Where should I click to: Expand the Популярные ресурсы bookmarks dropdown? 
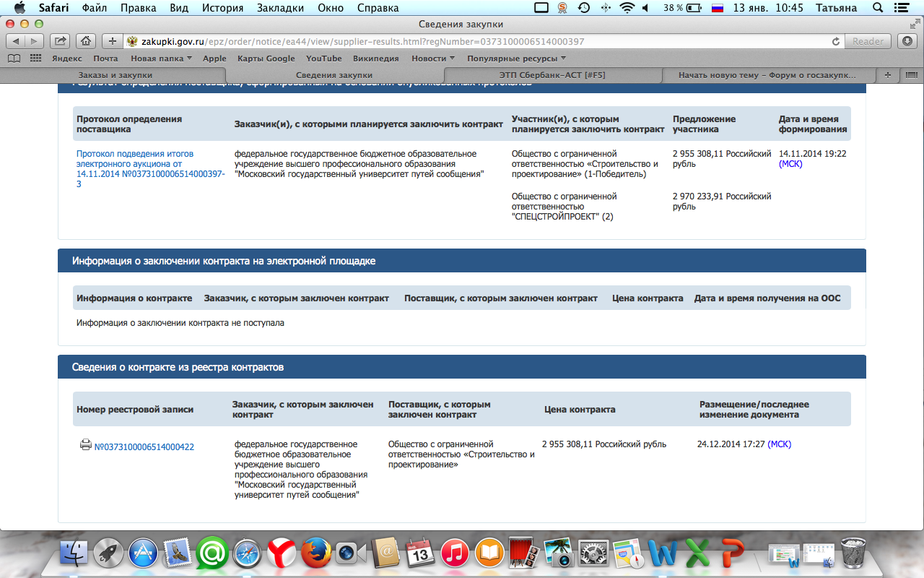516,59
